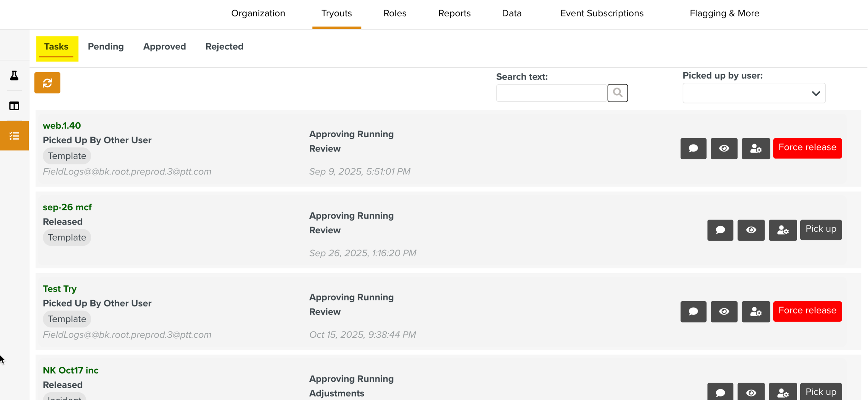This screenshot has width=868, height=400.
Task: View sep-26 mcf with eye icon
Action: click(751, 230)
